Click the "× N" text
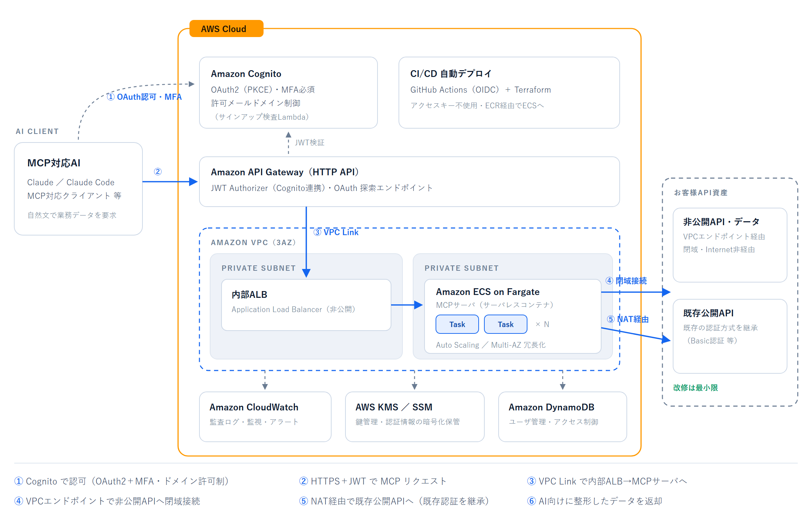Viewport: 812px width, 513px height. pos(542,324)
